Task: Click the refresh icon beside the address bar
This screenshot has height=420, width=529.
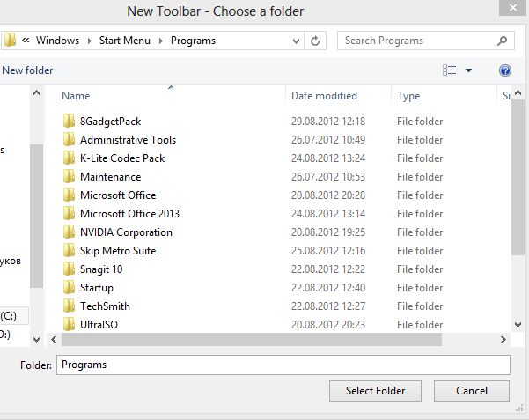Action: [x=317, y=41]
